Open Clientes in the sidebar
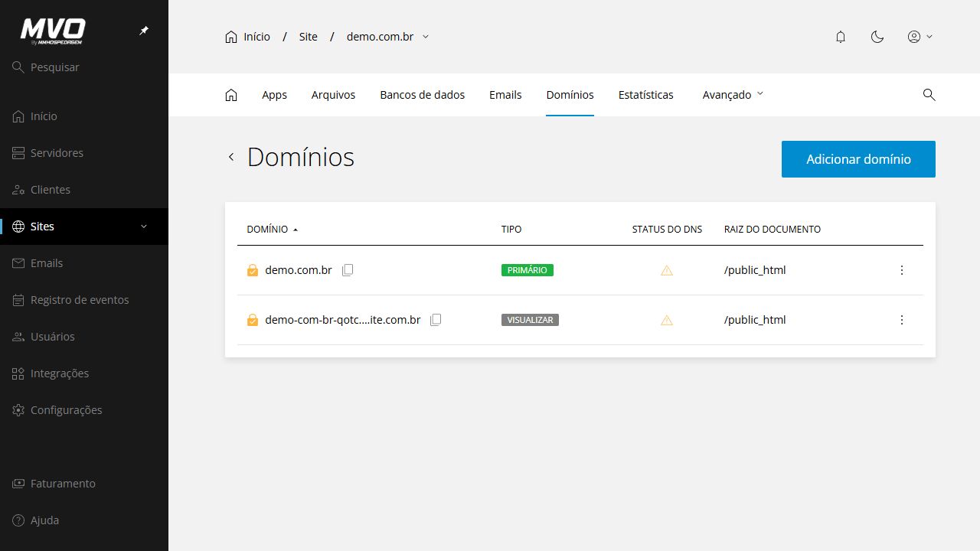 [84, 190]
